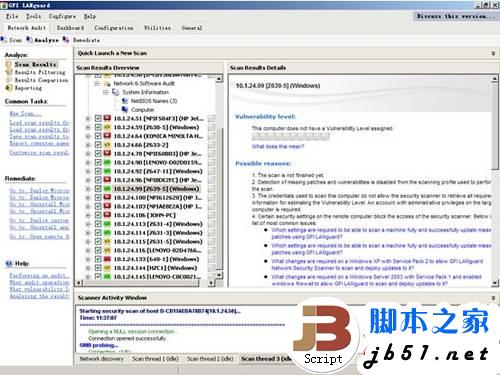Click the yellow status icon of host 10.1.24.115
This screenshot has width=500, height=375.
point(107,241)
